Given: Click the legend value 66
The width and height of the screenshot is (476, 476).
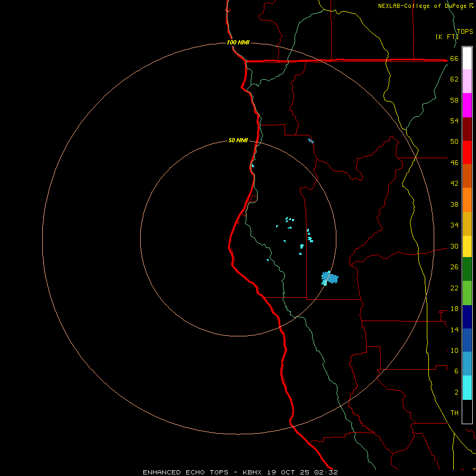Looking at the screenshot, I should pyautogui.click(x=454, y=58).
